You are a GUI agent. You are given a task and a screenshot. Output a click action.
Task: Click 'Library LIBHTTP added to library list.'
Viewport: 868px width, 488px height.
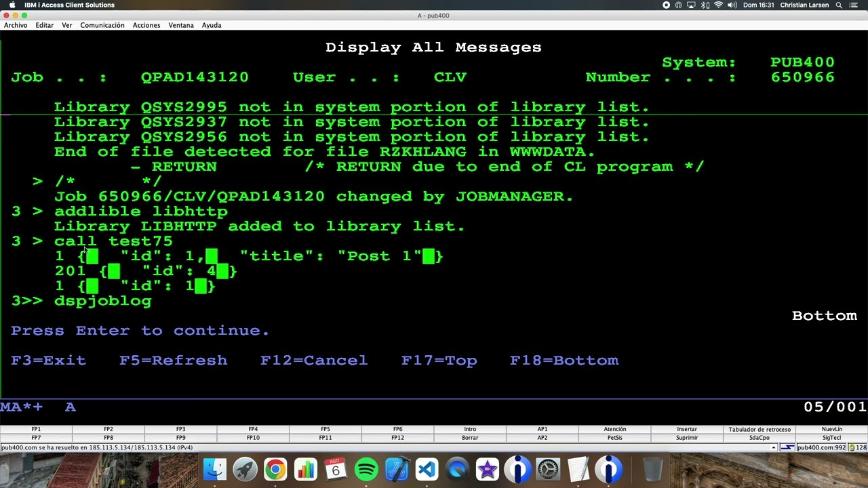pos(260,226)
